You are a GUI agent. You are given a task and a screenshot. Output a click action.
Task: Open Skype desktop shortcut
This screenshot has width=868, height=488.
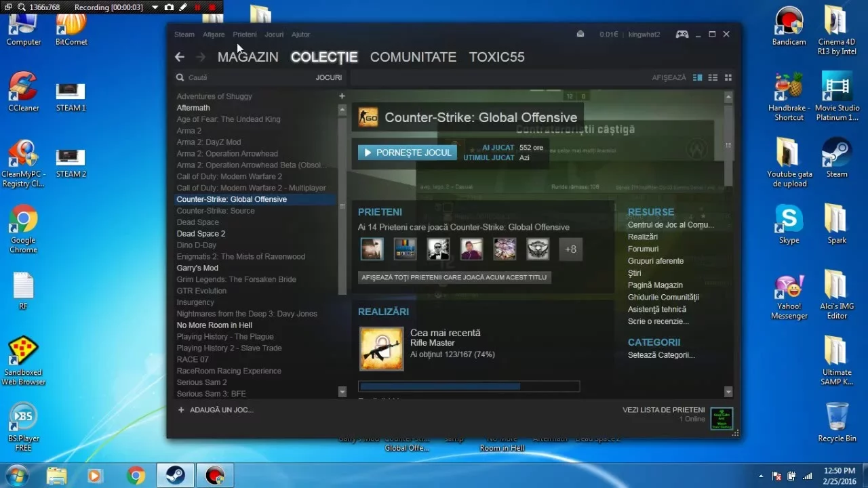click(789, 224)
